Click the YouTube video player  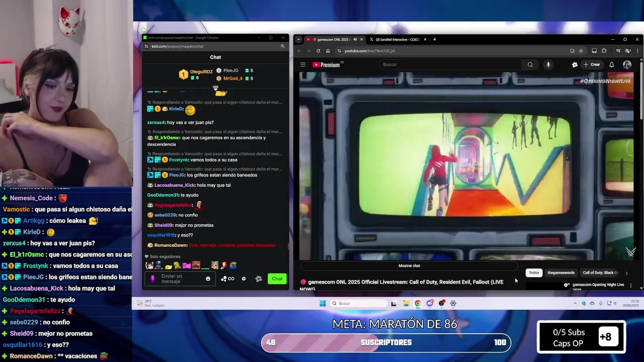point(466,166)
